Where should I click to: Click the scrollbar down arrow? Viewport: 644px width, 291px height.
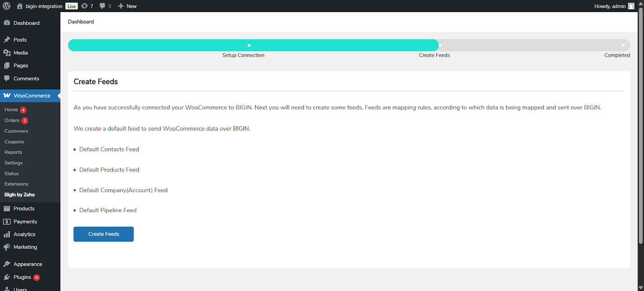click(641, 288)
